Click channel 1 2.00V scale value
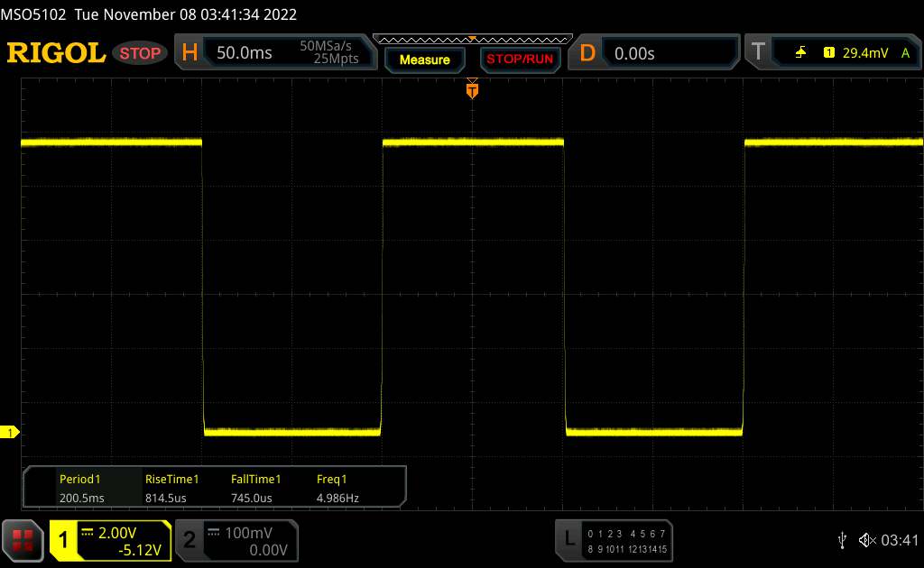924x568 pixels. (117, 533)
